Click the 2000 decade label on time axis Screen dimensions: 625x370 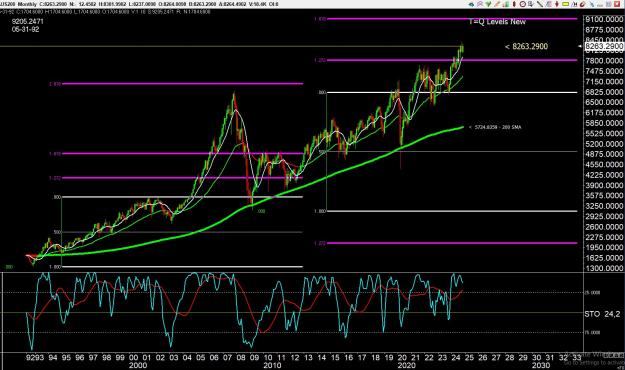[x=138, y=365]
